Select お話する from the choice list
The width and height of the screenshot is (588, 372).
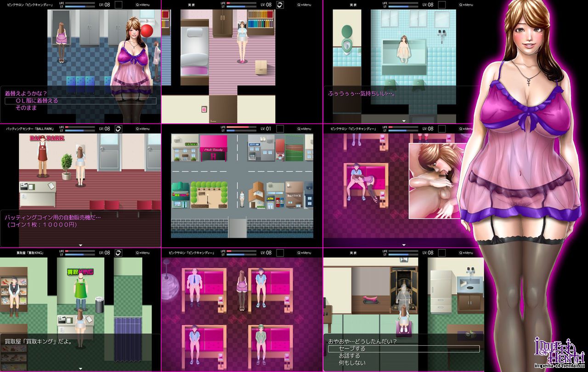click(x=349, y=356)
